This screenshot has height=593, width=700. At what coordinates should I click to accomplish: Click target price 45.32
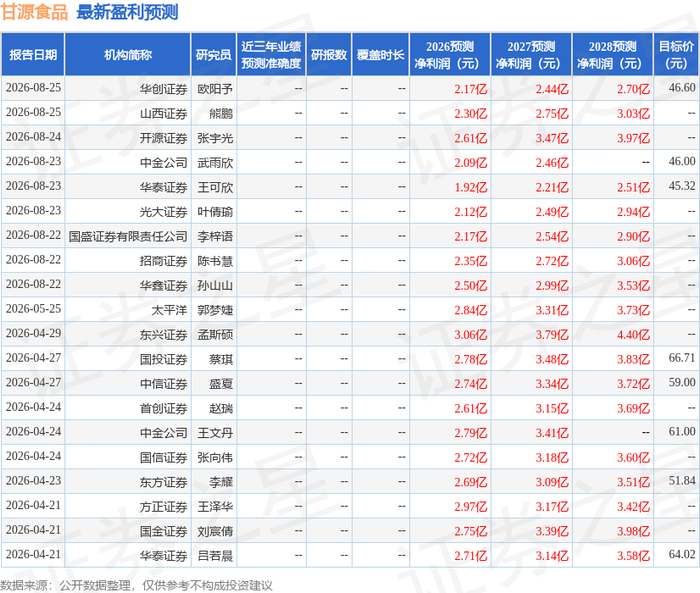(x=682, y=186)
